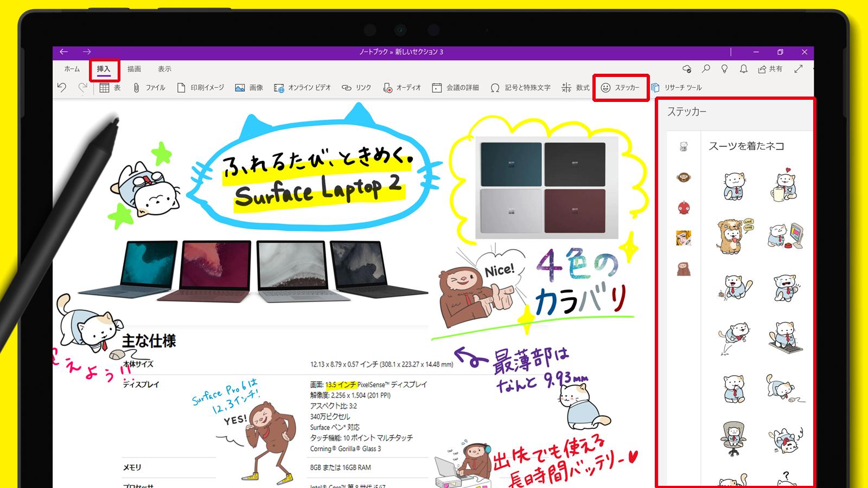Select the row of four Surface laptops

pyautogui.click(x=252, y=271)
